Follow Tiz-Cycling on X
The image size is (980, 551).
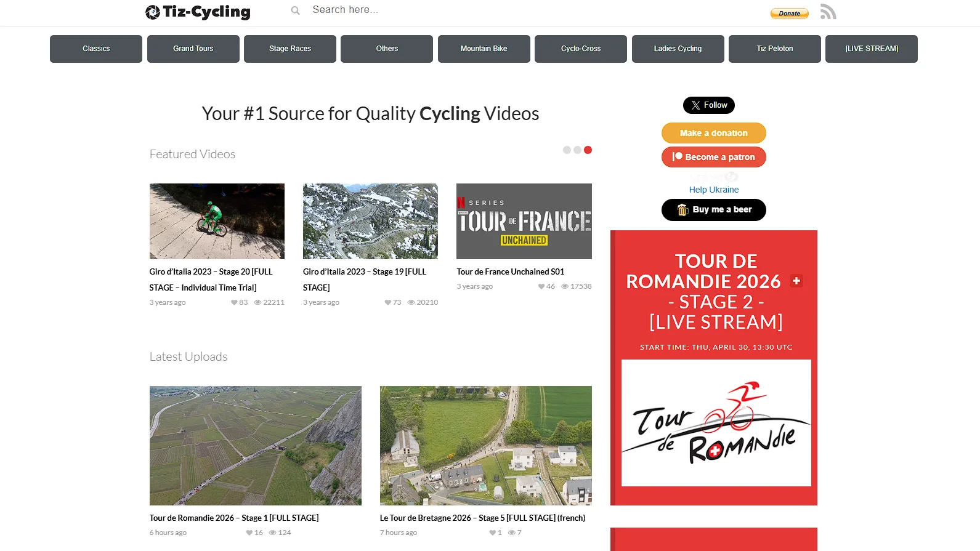(x=709, y=105)
